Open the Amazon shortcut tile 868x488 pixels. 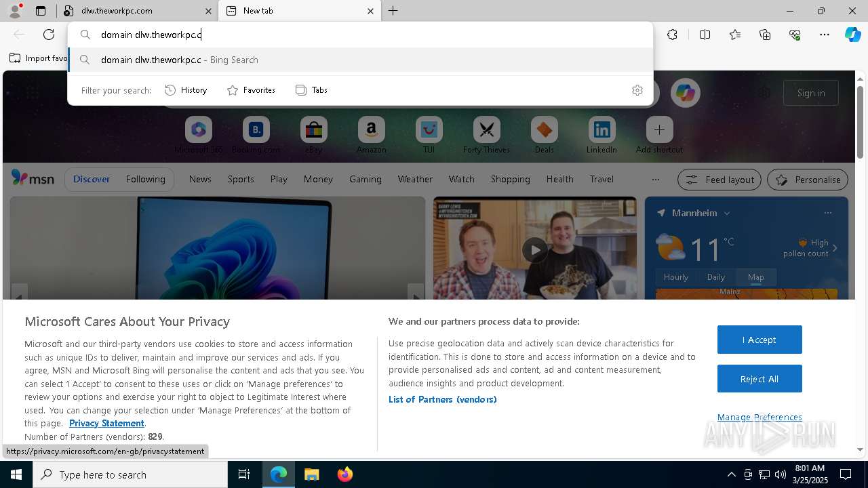pyautogui.click(x=371, y=135)
